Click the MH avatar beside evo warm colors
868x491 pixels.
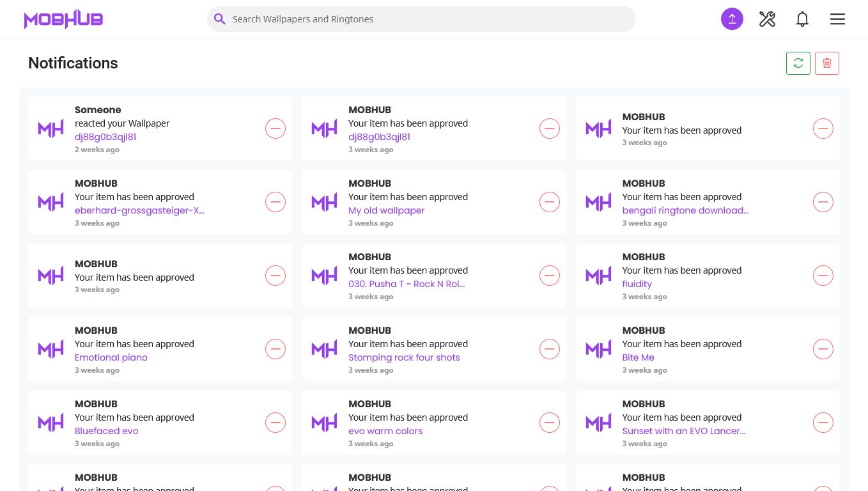325,423
